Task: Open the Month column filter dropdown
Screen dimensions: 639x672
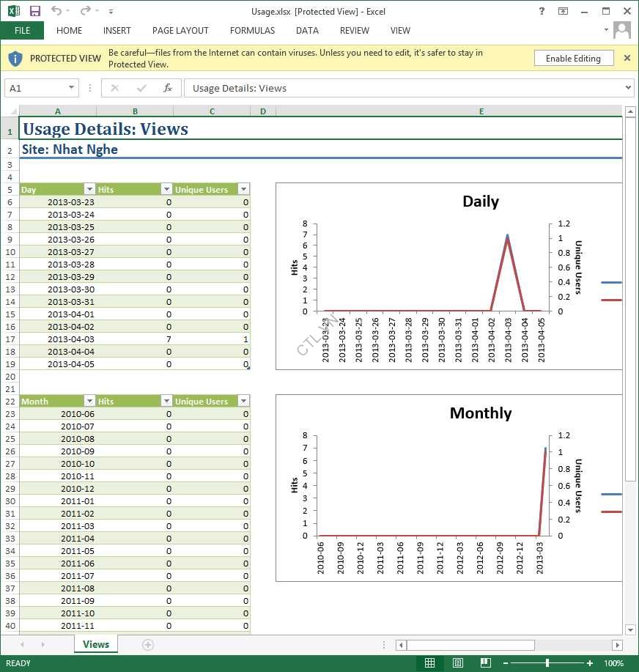Action: tap(89, 402)
